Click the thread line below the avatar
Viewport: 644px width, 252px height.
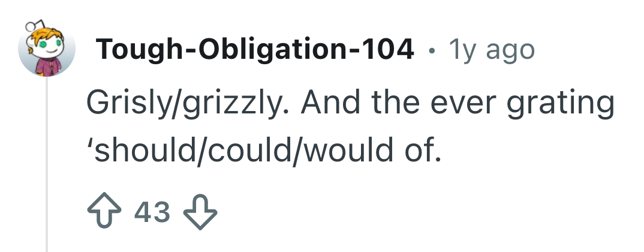[47, 164]
